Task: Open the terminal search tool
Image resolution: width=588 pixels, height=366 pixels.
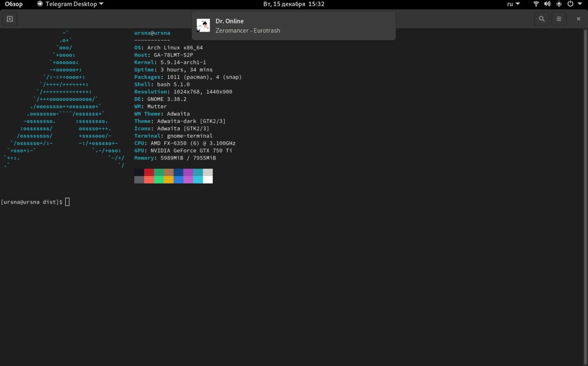Action: coord(542,19)
